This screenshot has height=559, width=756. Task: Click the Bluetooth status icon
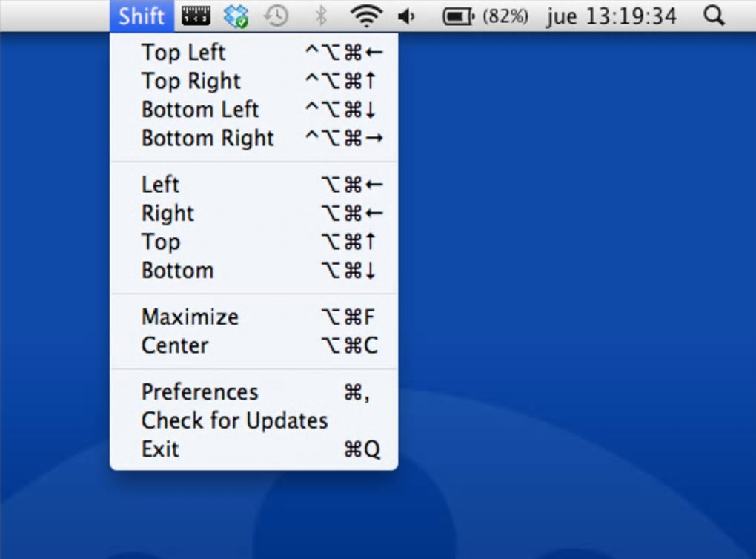click(320, 16)
